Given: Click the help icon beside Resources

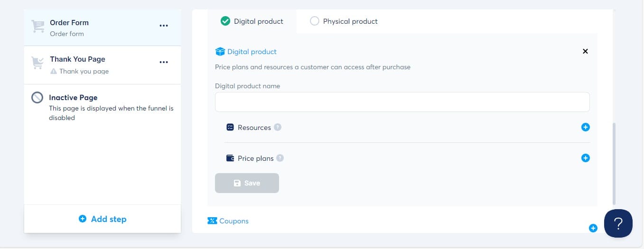Looking at the screenshot, I should (278, 127).
